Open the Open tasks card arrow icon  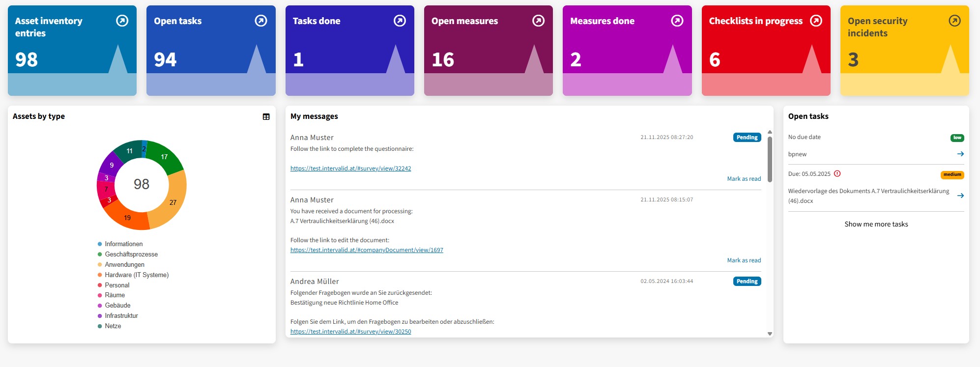click(261, 21)
